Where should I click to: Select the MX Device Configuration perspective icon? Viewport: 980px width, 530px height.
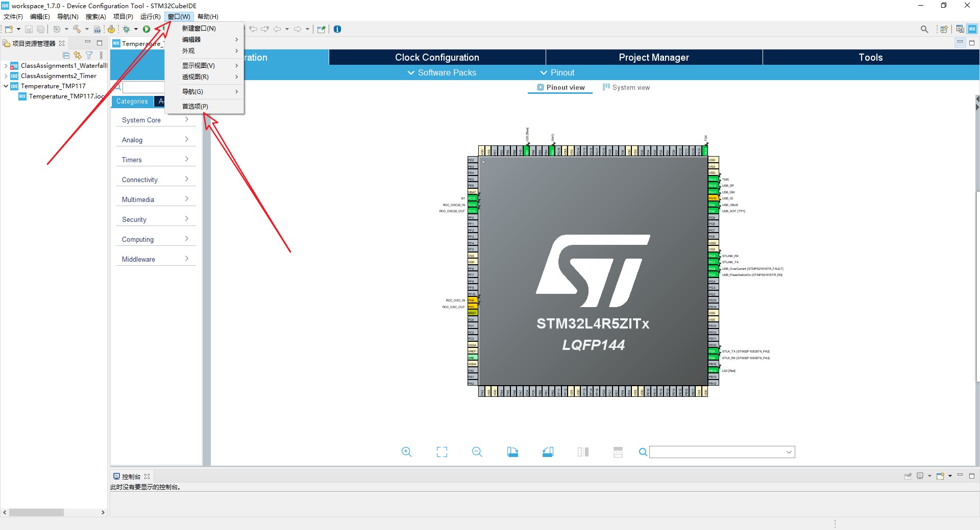click(x=972, y=29)
